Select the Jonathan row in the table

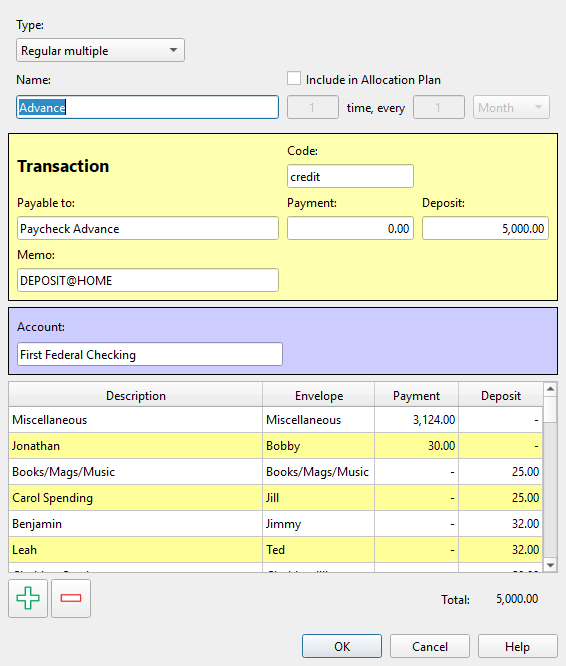(276, 446)
